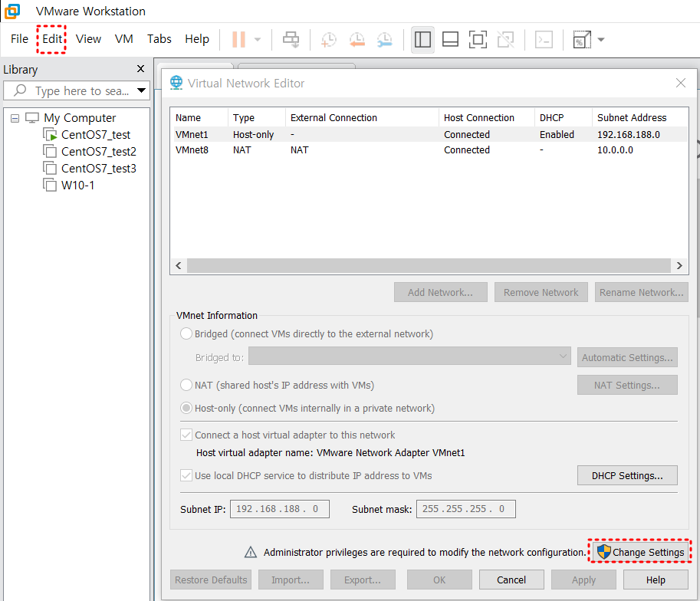This screenshot has height=601, width=700.
Task: Click the Unity mode toolbar icon
Action: [x=505, y=39]
